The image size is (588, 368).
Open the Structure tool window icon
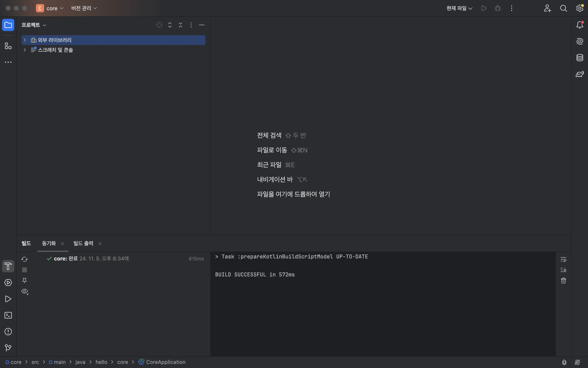(x=8, y=46)
